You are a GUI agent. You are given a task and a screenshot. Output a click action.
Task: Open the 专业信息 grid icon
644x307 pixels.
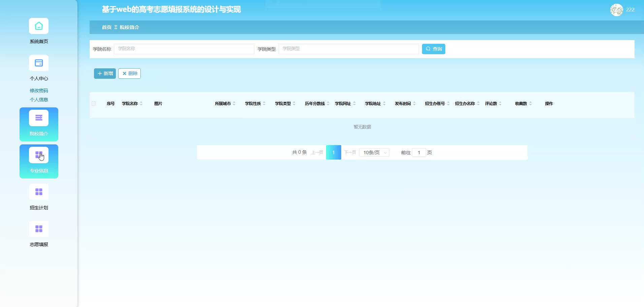coord(39,155)
